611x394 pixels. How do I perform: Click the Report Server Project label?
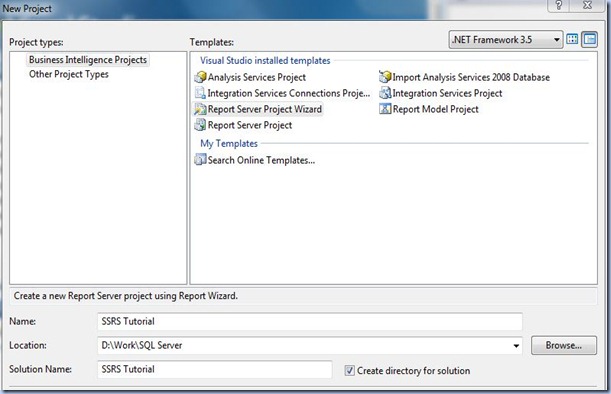(x=250, y=125)
